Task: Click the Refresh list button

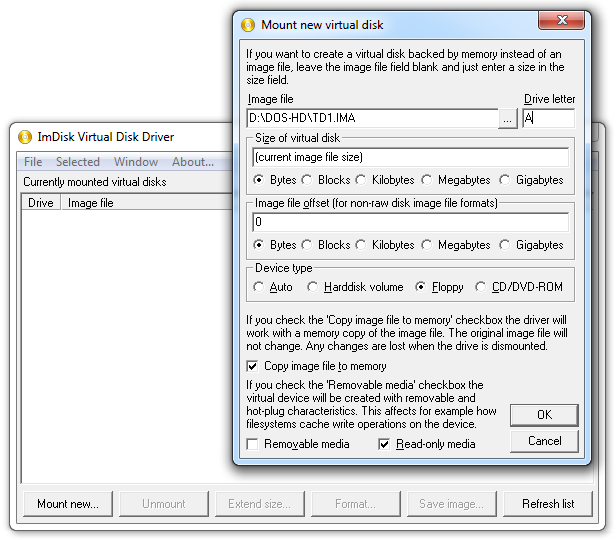Action: click(548, 504)
